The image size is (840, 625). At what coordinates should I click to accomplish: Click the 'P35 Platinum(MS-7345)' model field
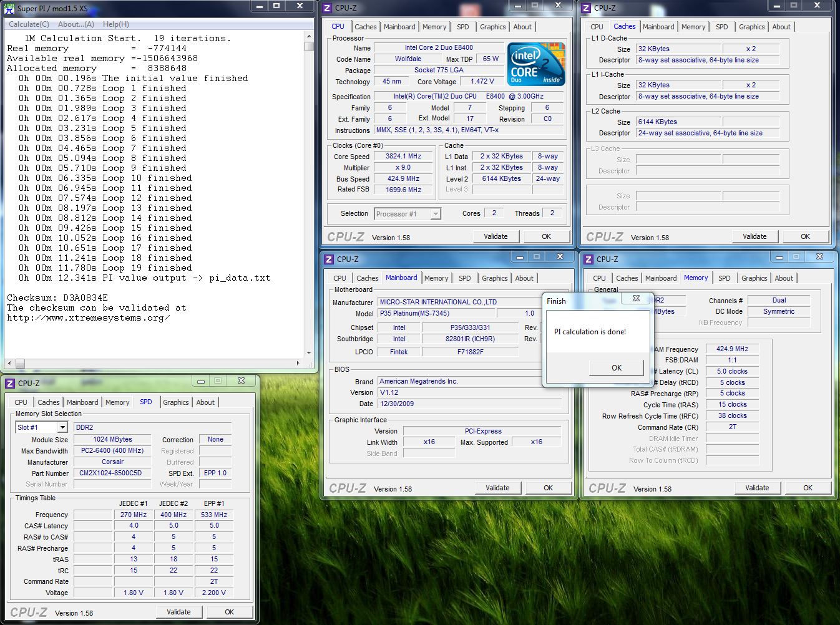(x=436, y=313)
